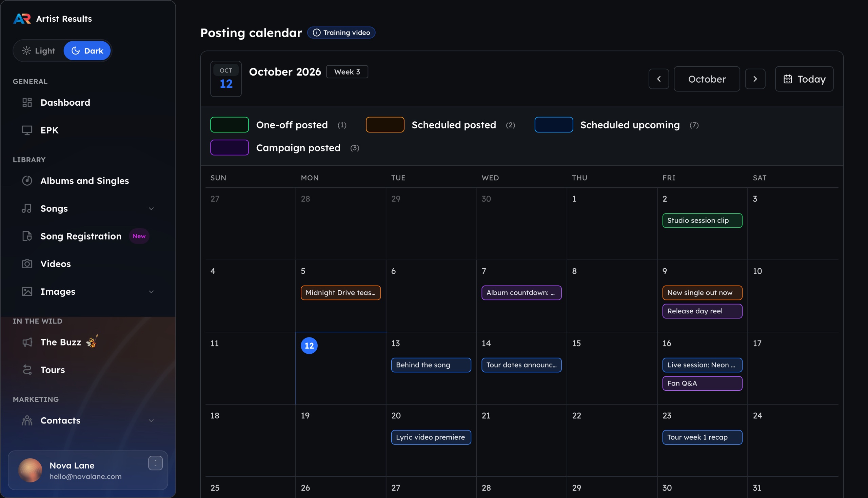
Task: Open the Dashboard page
Action: (88, 102)
